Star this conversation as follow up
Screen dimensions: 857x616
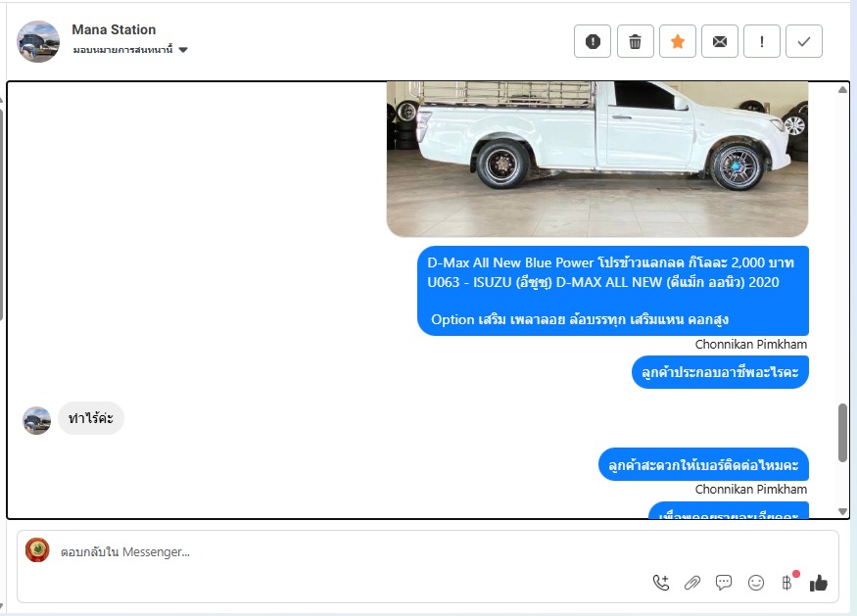click(677, 41)
